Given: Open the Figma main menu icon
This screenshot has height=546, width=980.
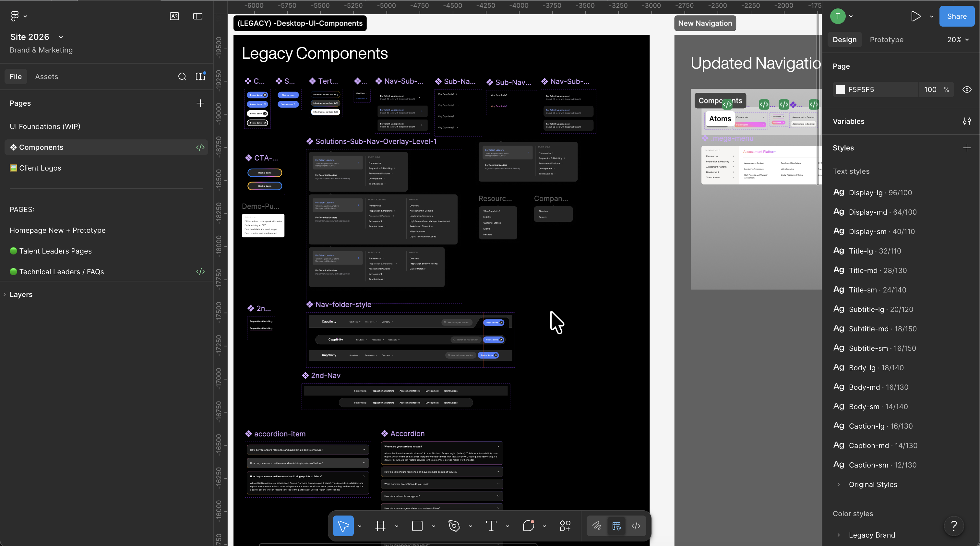Looking at the screenshot, I should click(15, 16).
